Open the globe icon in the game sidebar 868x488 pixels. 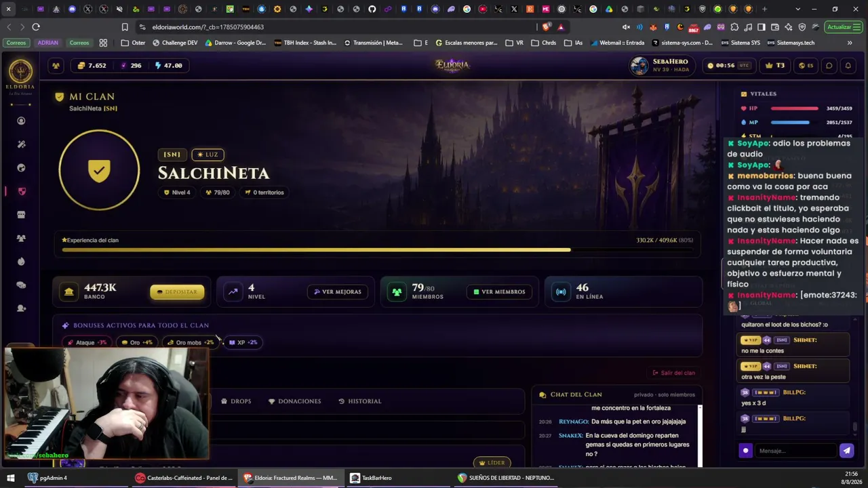(x=21, y=167)
